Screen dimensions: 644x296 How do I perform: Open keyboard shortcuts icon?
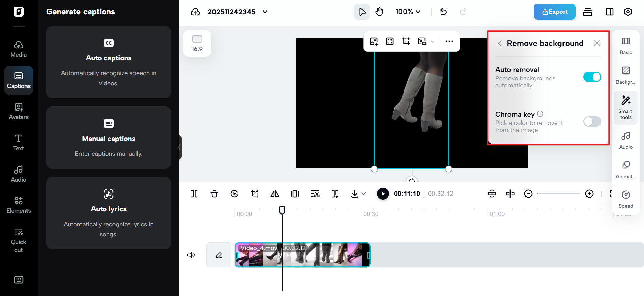[x=19, y=280]
